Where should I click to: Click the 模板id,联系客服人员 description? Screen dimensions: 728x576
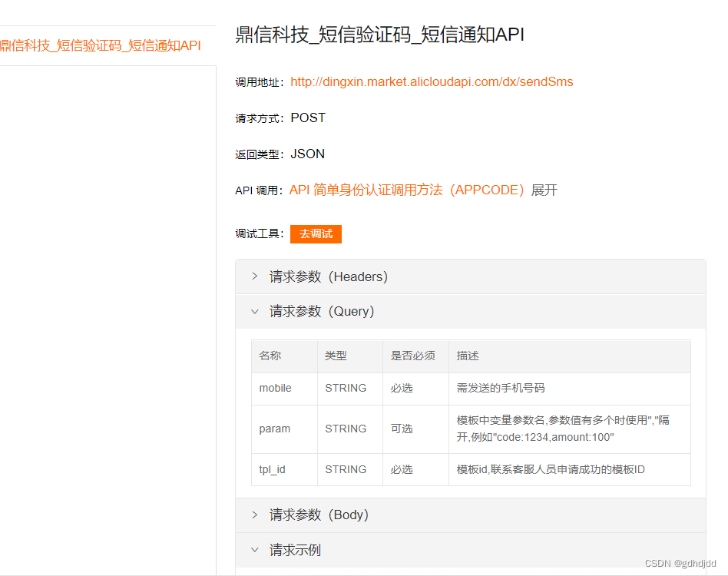click(x=551, y=470)
